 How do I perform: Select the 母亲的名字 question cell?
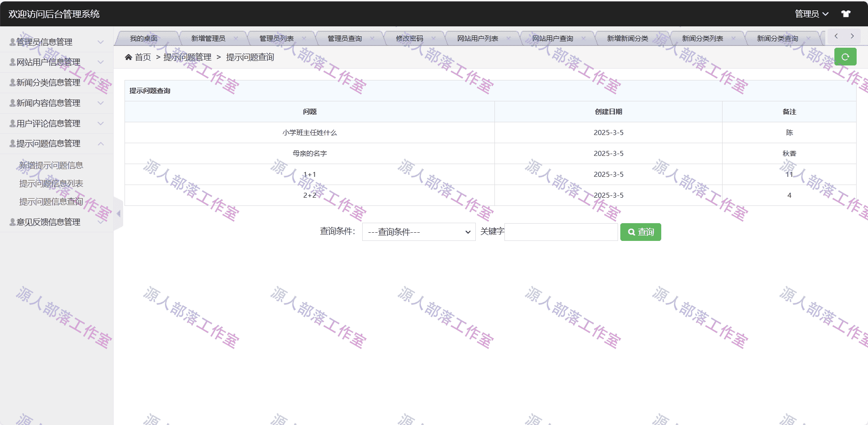[x=309, y=153]
